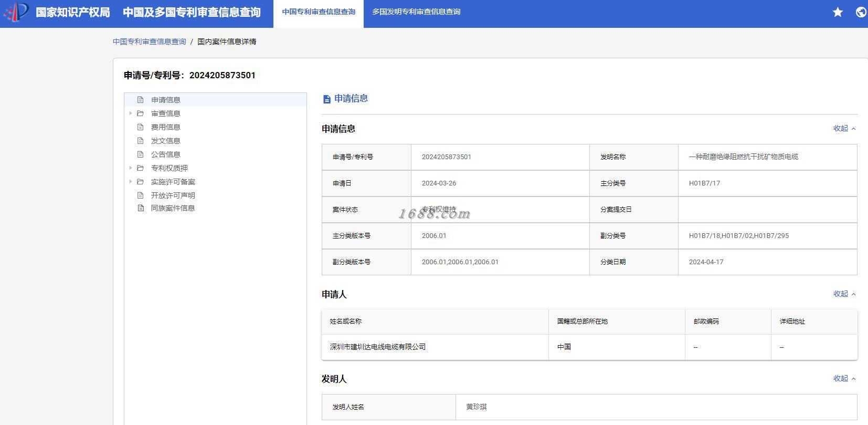Click page heading 申请号/专利号: 2024205873501
The width and height of the screenshot is (868, 425).
(189, 75)
